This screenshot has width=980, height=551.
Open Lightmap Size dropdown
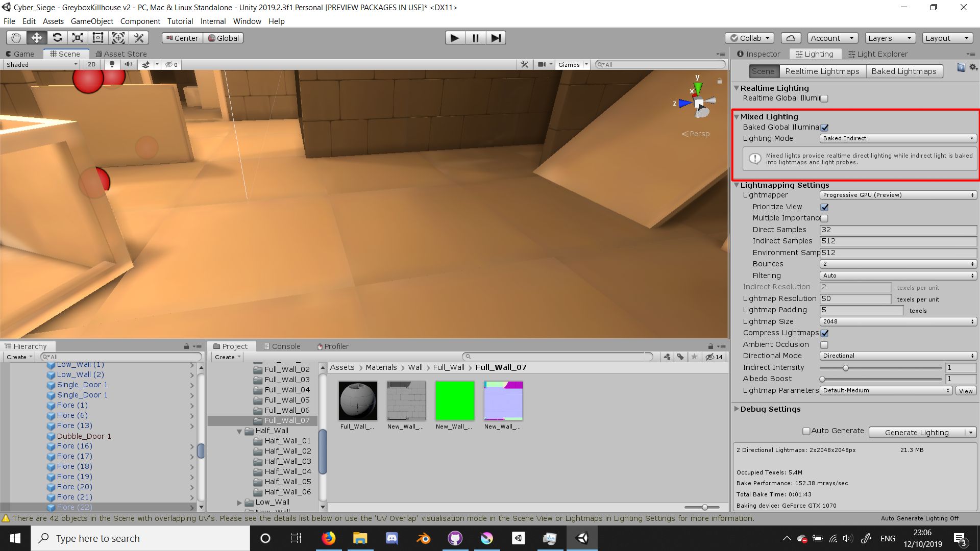898,321
